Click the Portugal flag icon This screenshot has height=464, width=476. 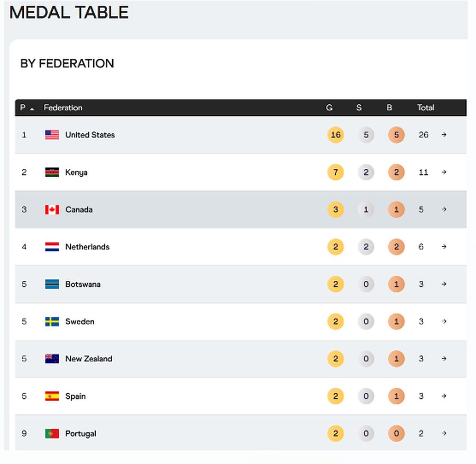[51, 433]
